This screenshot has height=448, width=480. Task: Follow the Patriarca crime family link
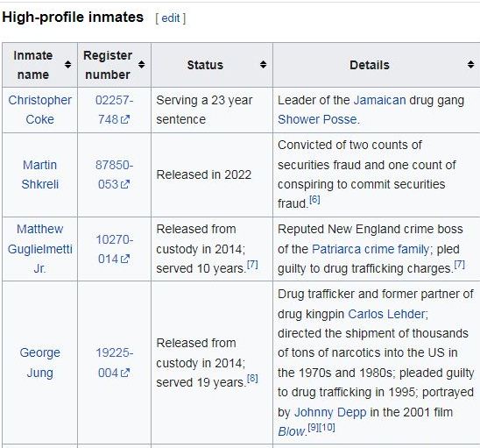371,249
